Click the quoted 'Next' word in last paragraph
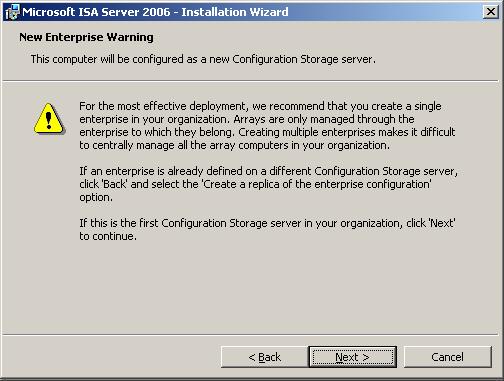The width and height of the screenshot is (504, 381). [x=442, y=223]
